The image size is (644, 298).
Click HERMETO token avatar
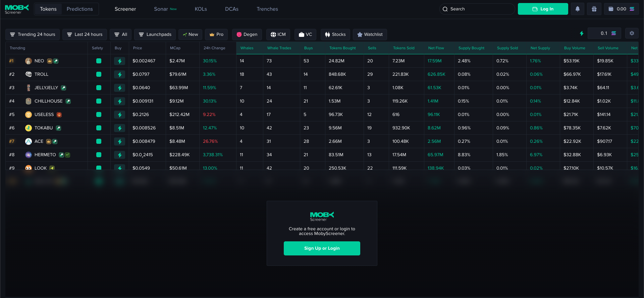[29, 155]
